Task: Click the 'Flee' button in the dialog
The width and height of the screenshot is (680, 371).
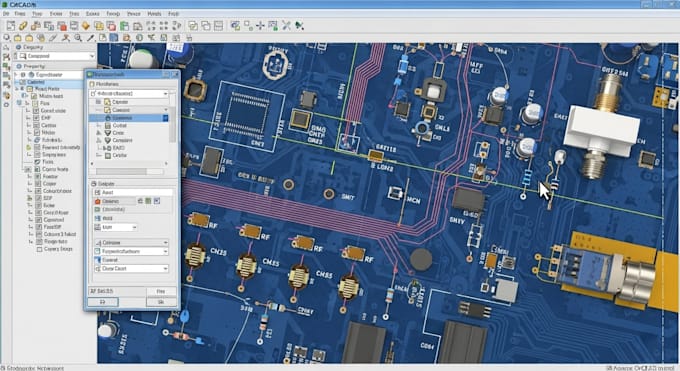Action: pos(161,291)
